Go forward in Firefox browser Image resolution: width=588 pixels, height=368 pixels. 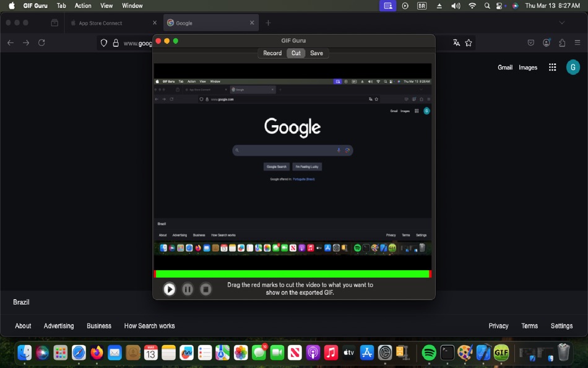click(x=26, y=43)
